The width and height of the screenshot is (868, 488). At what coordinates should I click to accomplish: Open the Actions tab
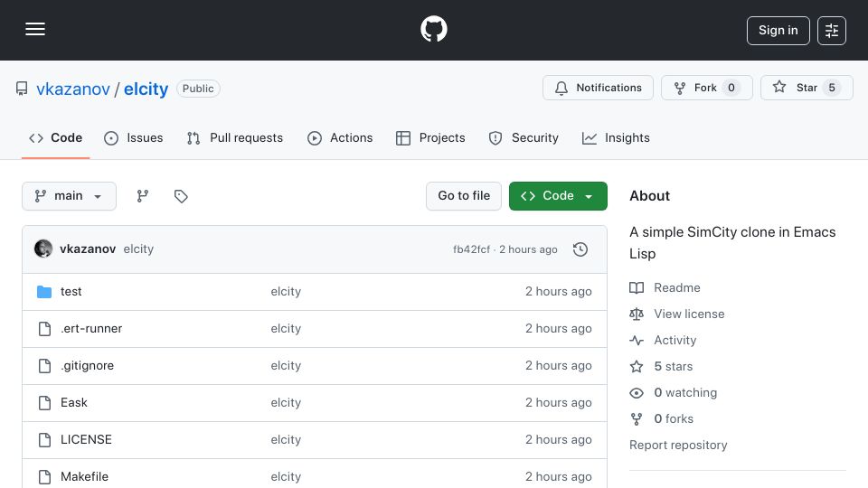[x=340, y=137]
